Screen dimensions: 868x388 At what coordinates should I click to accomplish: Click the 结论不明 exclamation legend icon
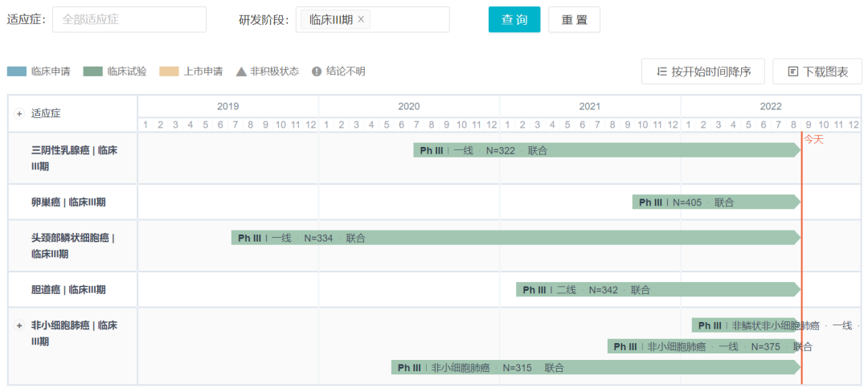click(x=316, y=71)
